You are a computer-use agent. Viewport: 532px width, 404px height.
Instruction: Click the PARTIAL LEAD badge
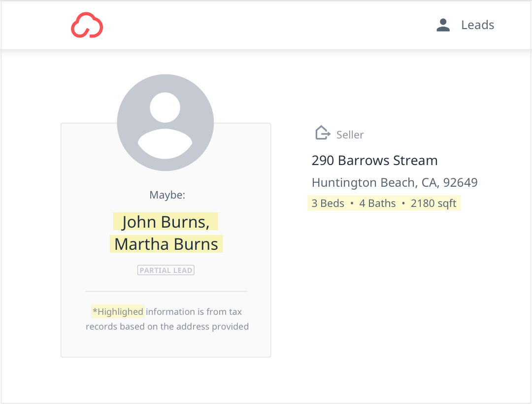pyautogui.click(x=166, y=270)
